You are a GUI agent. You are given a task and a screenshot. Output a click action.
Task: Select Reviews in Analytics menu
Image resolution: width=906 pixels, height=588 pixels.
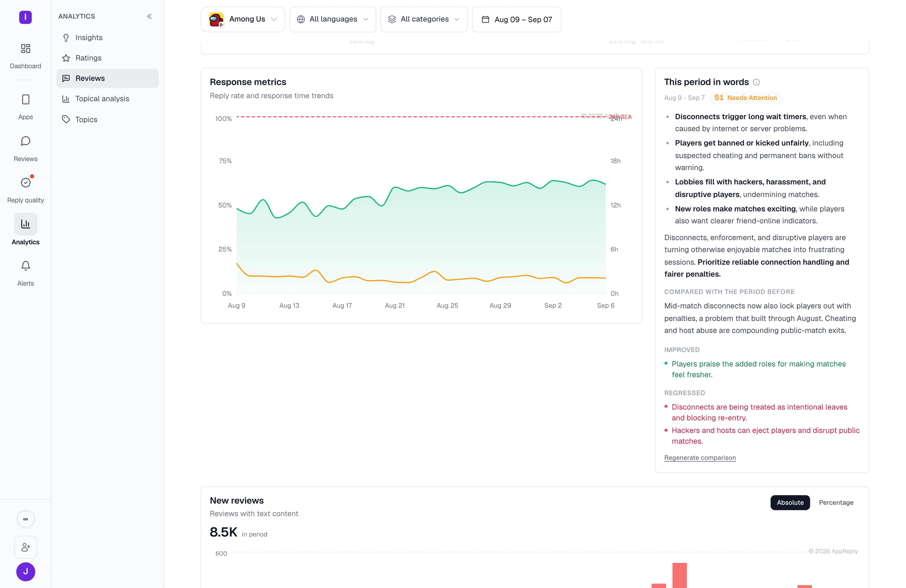[x=107, y=78]
